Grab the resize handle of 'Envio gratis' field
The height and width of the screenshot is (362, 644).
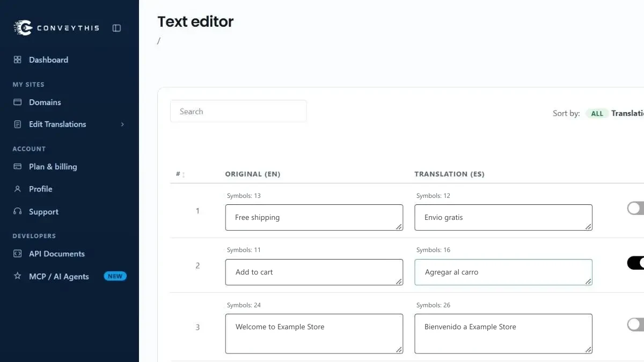(x=588, y=227)
